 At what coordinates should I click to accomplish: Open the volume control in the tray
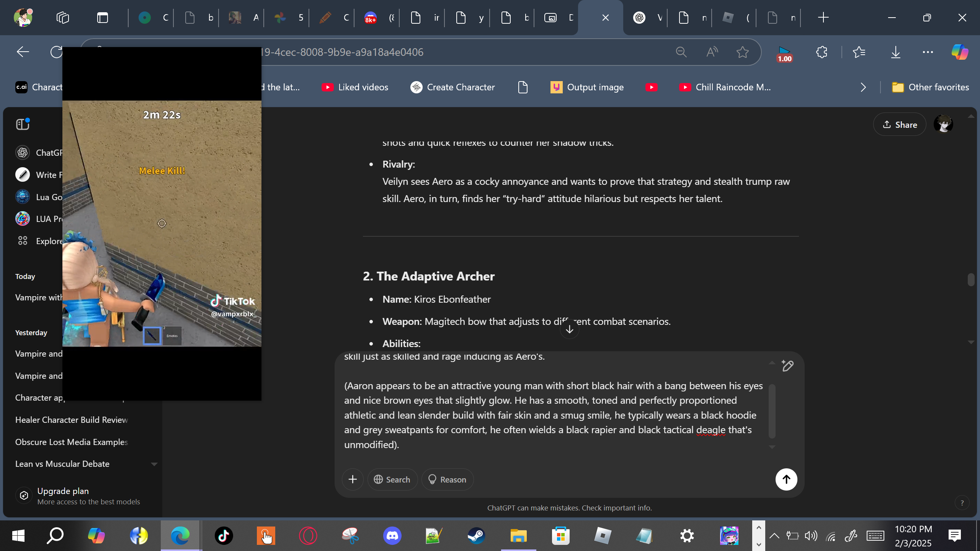(x=811, y=536)
